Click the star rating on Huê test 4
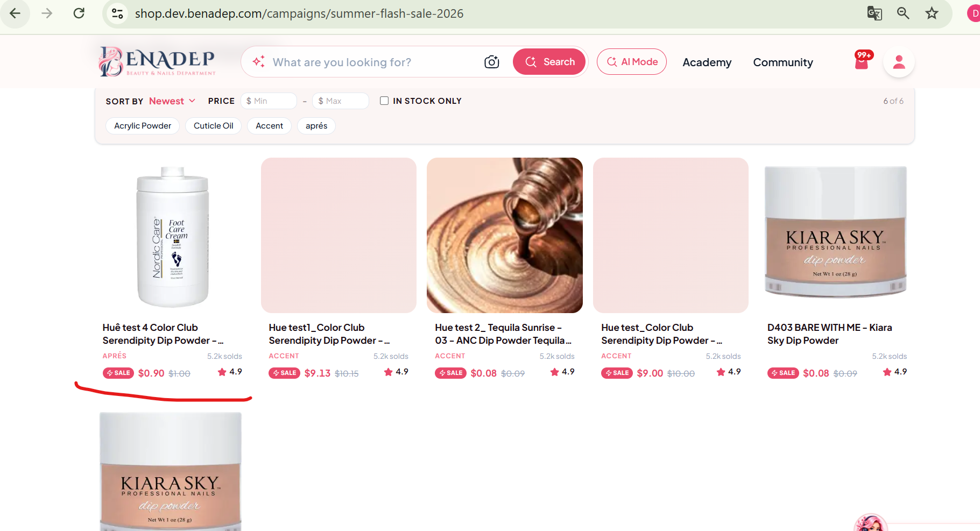This screenshot has width=980, height=531. pos(230,372)
